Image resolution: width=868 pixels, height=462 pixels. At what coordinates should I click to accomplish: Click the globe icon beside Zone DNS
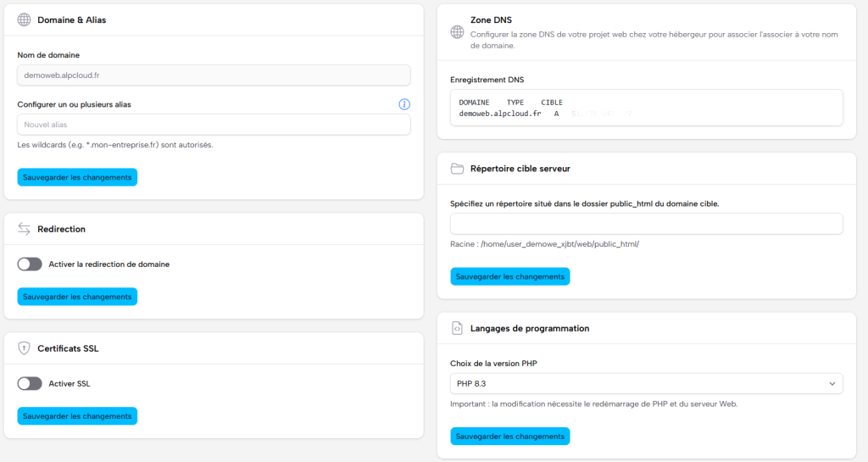click(x=457, y=32)
